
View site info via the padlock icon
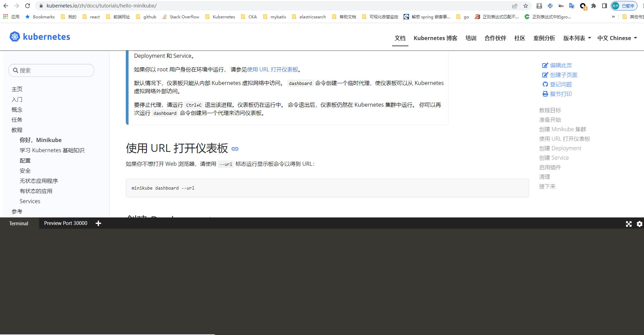(x=41, y=6)
